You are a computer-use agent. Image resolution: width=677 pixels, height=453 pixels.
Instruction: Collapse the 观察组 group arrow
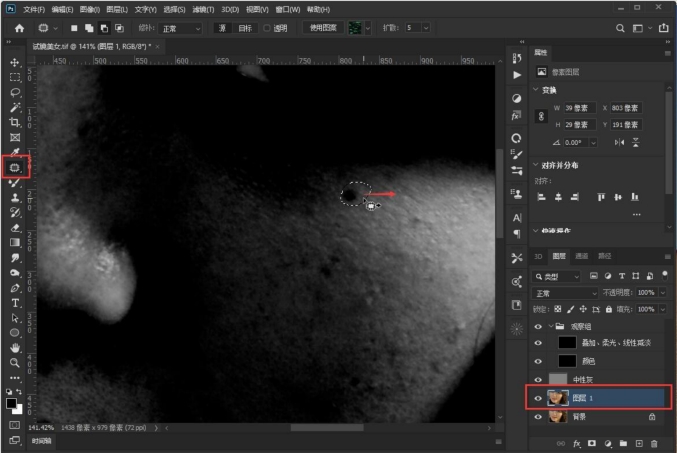(551, 326)
